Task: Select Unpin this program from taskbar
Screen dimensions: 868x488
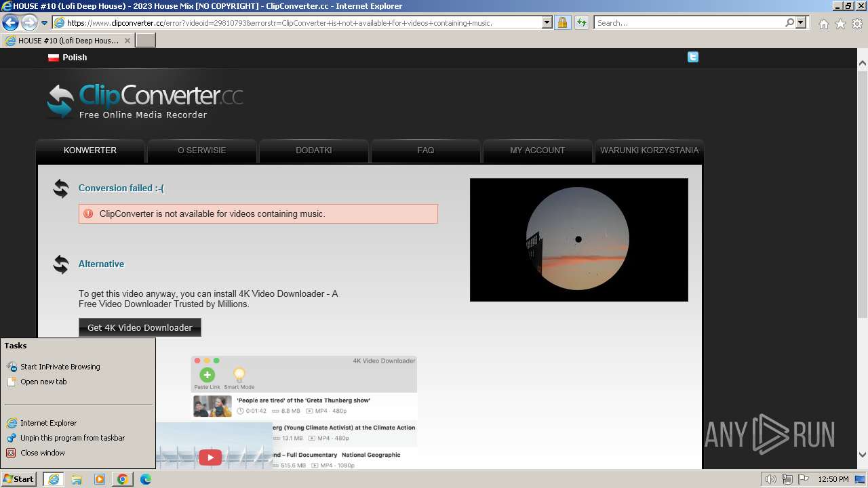Action: 73,438
